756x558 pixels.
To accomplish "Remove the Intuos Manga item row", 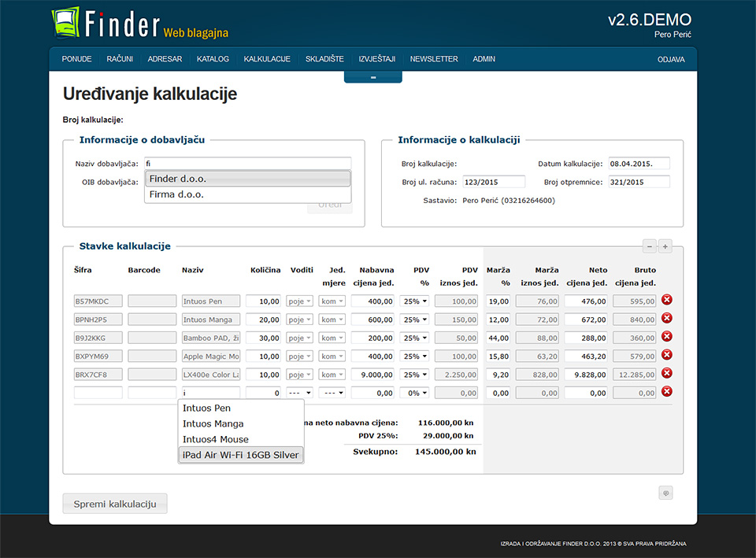I will pos(667,318).
